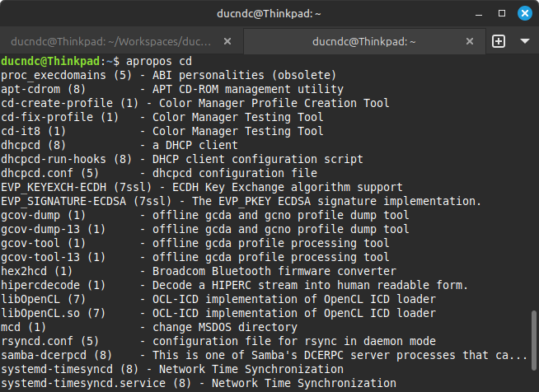This screenshot has width=539, height=392.
Task: Click the apt-cdrom (8) output line
Action: [x=172, y=89]
